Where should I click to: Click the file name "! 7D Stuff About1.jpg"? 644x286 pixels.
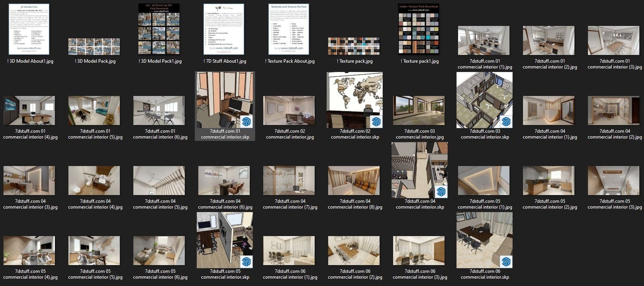225,61
